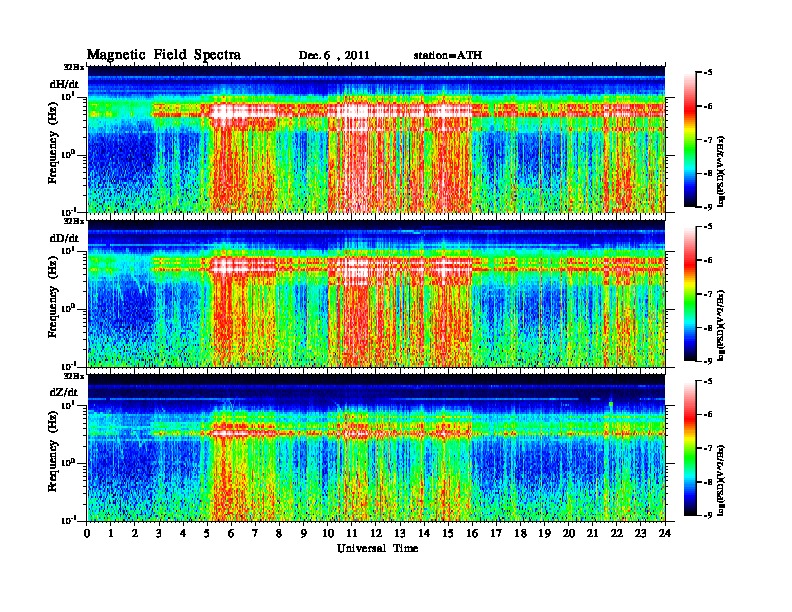
Task: Click the 'Magnetic Field Spectra' title
Action: pyautogui.click(x=164, y=55)
